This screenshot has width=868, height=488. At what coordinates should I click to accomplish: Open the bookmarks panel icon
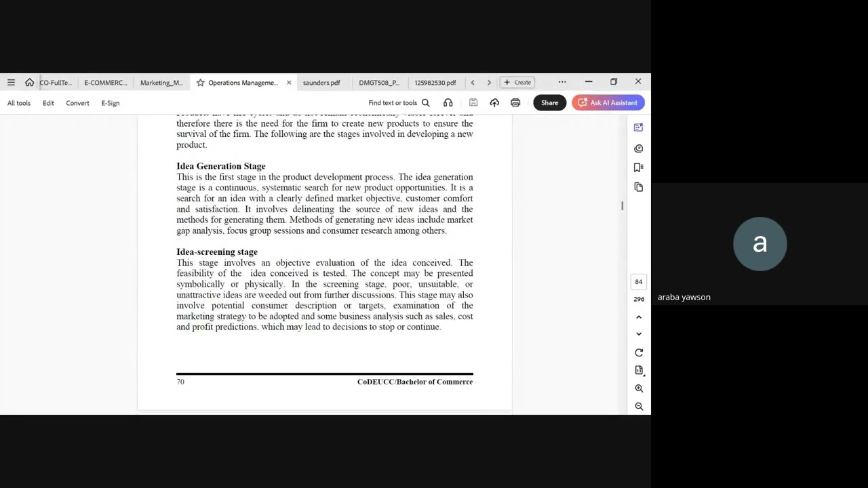coord(638,167)
